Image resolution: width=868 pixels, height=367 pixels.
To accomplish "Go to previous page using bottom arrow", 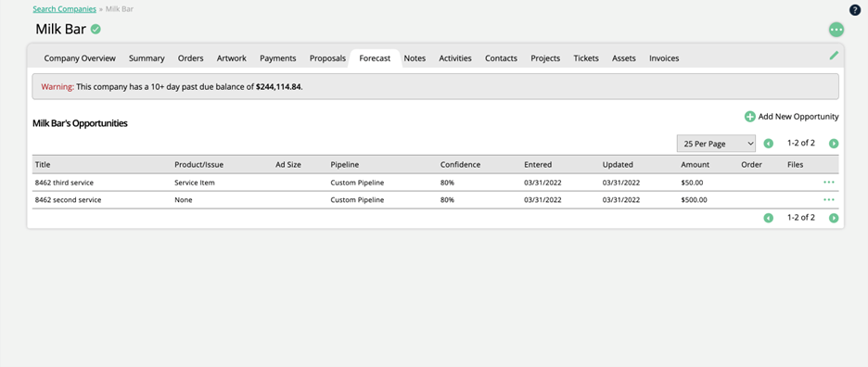I will tap(769, 218).
